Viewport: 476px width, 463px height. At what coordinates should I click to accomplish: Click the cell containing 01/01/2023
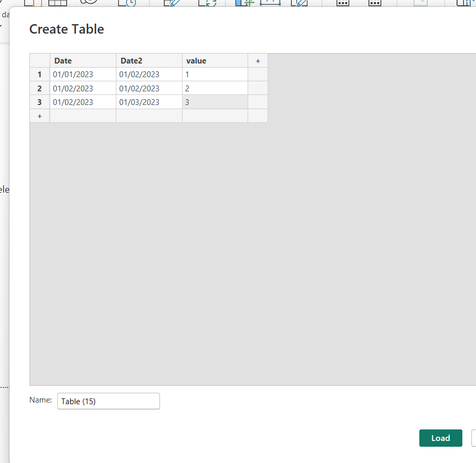coord(83,75)
